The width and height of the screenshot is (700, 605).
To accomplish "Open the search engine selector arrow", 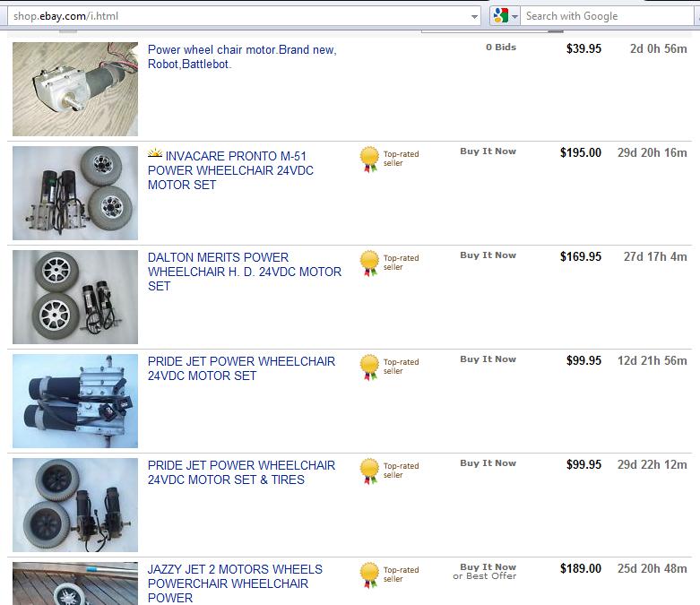I will (x=515, y=17).
